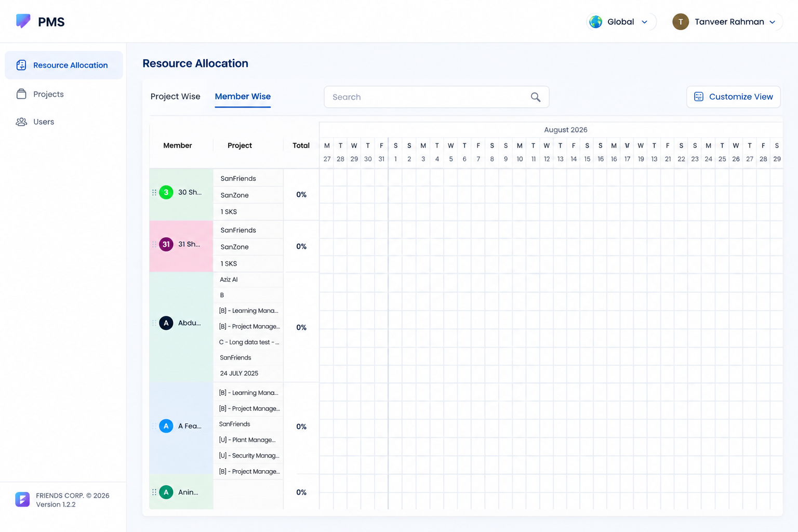Click the Project column header
This screenshot has width=798, height=532.
point(240,145)
